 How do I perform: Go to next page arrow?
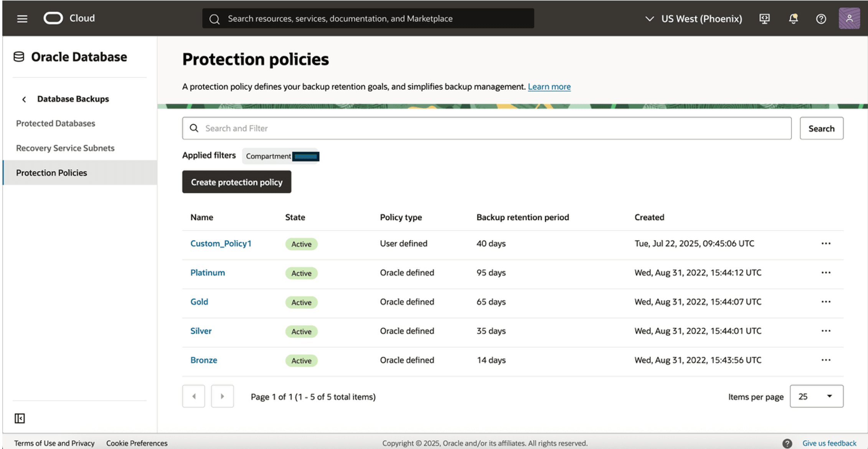click(222, 396)
